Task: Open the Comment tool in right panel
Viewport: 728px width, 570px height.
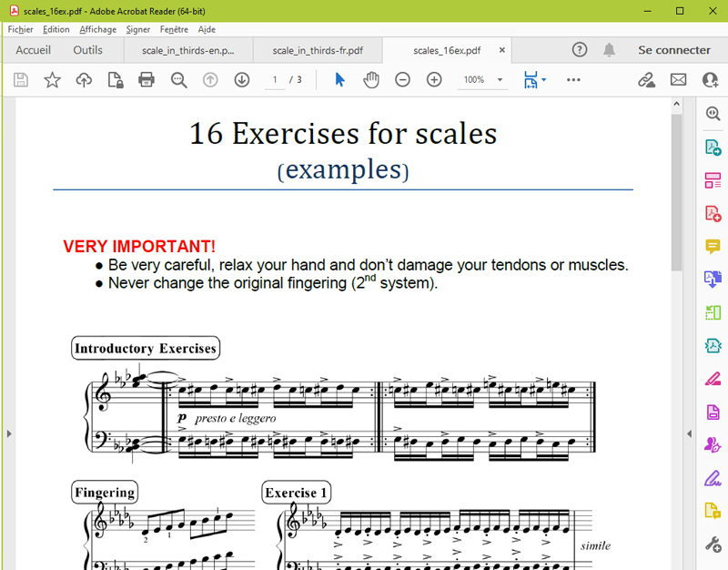Action: [x=713, y=247]
